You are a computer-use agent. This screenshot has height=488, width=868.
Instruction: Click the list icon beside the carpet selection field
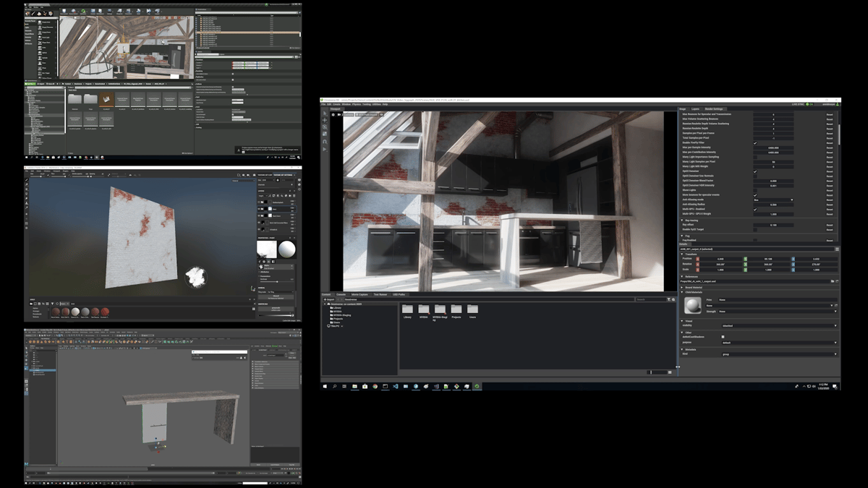837,249
